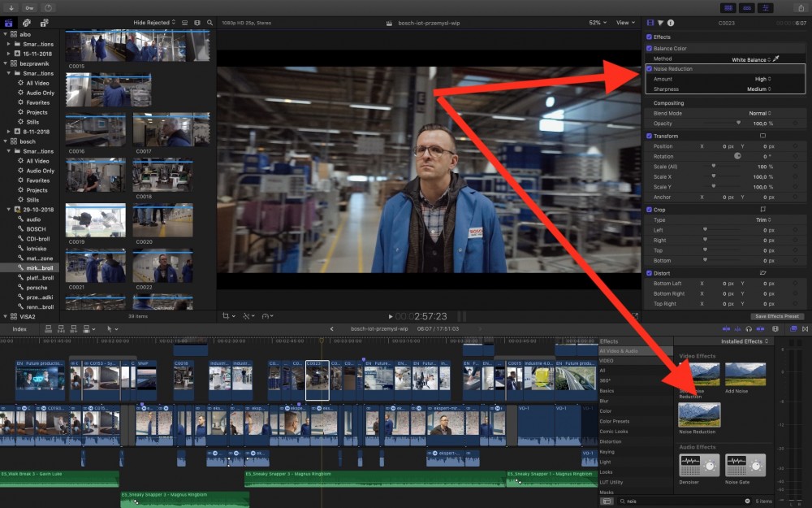Uncheck the Balance Color checkbox

[x=650, y=48]
